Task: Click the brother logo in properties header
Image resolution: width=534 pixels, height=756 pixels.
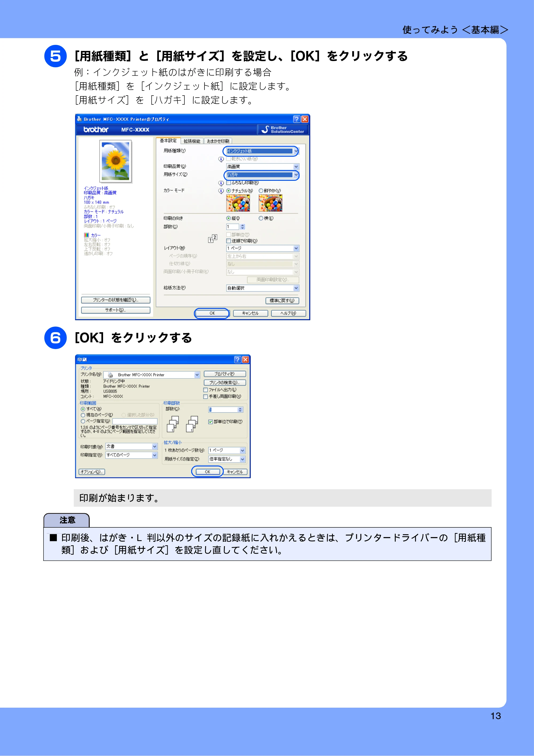Action: click(x=96, y=130)
